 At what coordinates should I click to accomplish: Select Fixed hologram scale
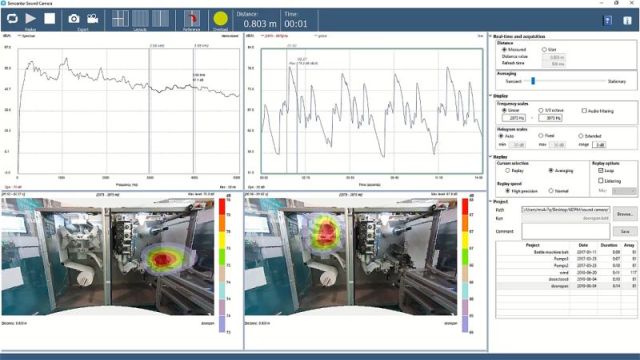point(540,136)
